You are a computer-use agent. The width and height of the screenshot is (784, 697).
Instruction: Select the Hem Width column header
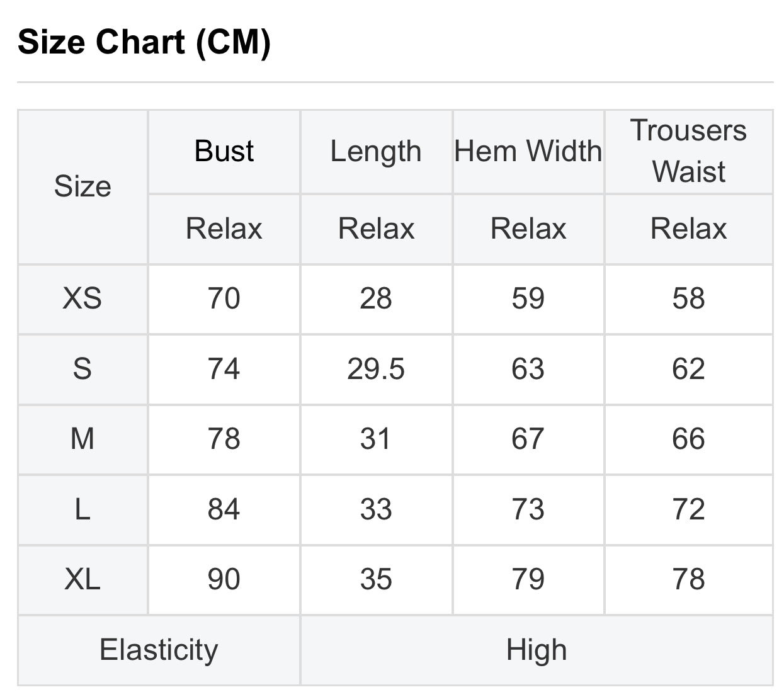[528, 151]
